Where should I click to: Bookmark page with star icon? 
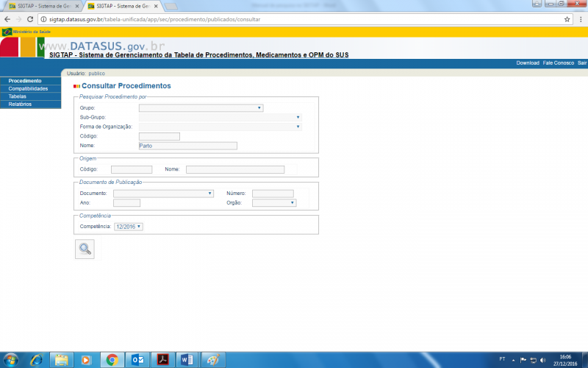click(x=567, y=19)
